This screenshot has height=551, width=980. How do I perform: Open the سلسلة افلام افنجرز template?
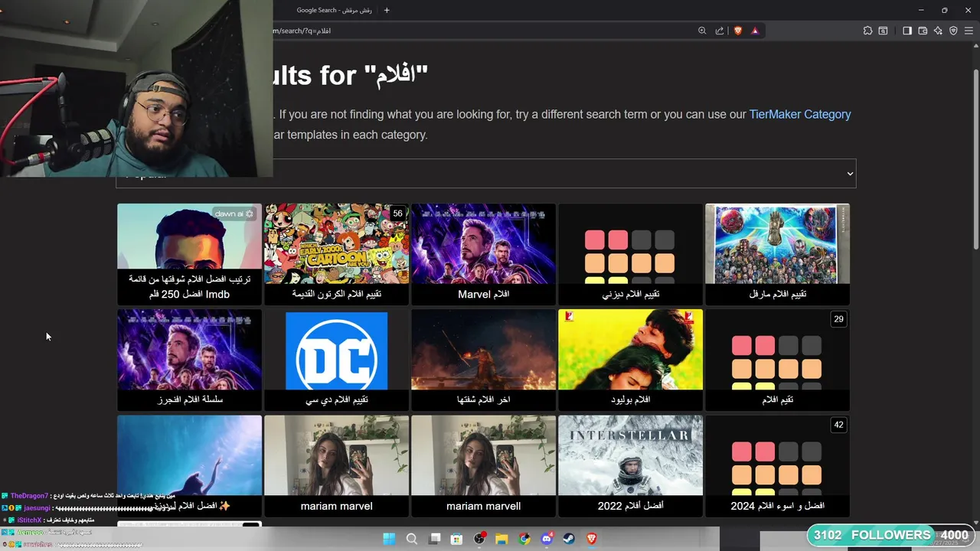(x=189, y=360)
